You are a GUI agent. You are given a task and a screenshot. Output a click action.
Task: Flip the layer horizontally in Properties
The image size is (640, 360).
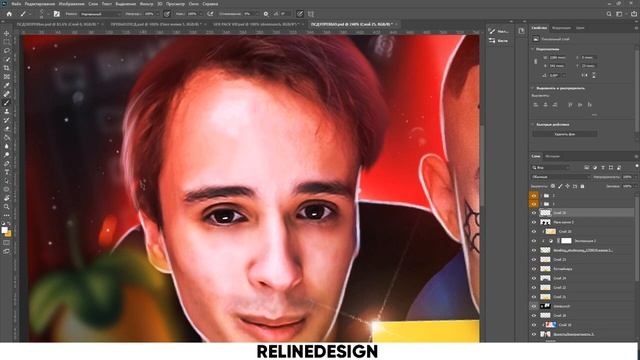click(584, 75)
